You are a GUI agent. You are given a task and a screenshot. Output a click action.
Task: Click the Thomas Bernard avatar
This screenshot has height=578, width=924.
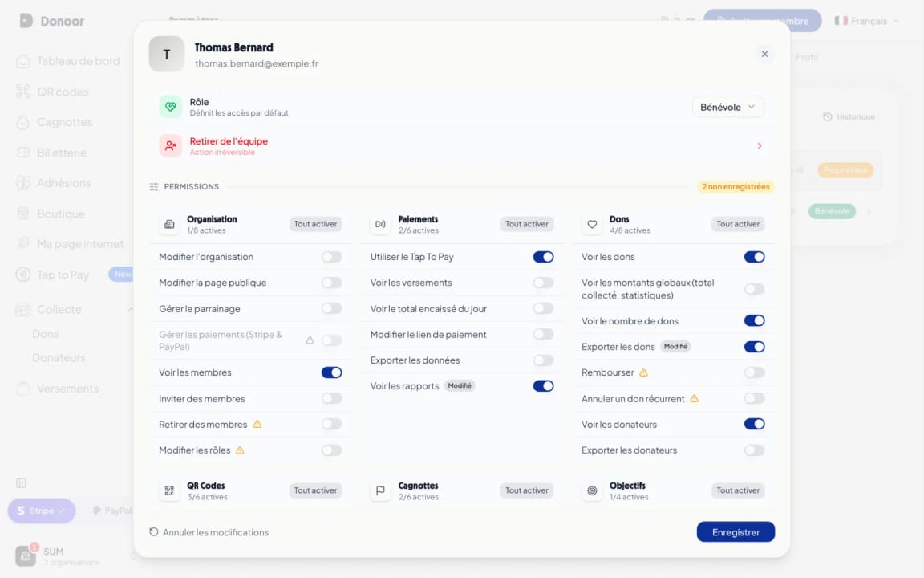[167, 55]
